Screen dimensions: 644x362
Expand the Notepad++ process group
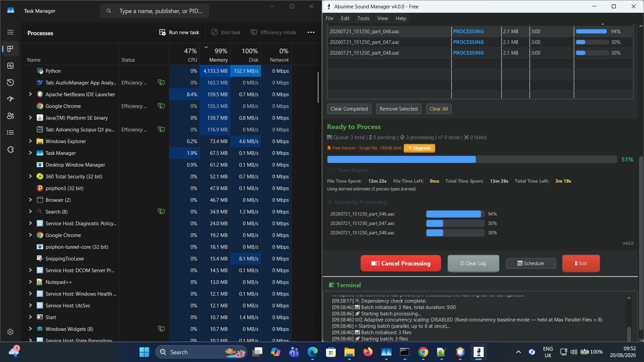point(30,282)
